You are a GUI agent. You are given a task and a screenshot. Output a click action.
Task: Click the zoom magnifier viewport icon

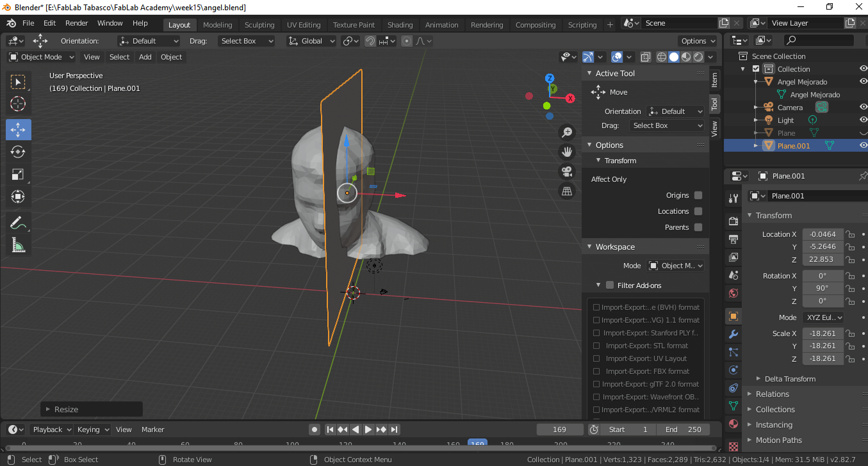pyautogui.click(x=566, y=133)
